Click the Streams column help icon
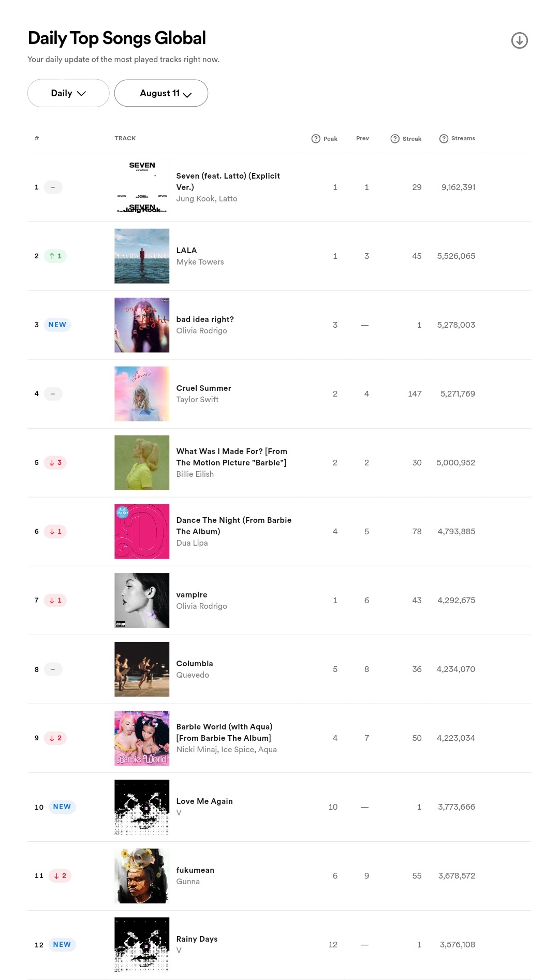Screen dimensions: 559x980 [x=444, y=139]
